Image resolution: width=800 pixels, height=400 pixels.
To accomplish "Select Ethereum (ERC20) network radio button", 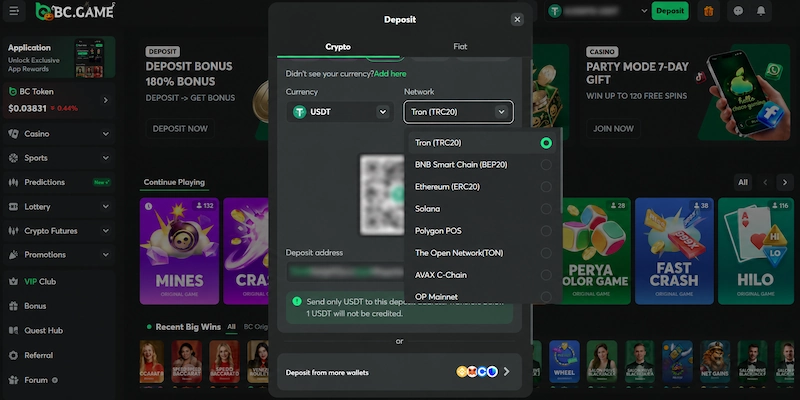I will pyautogui.click(x=546, y=187).
